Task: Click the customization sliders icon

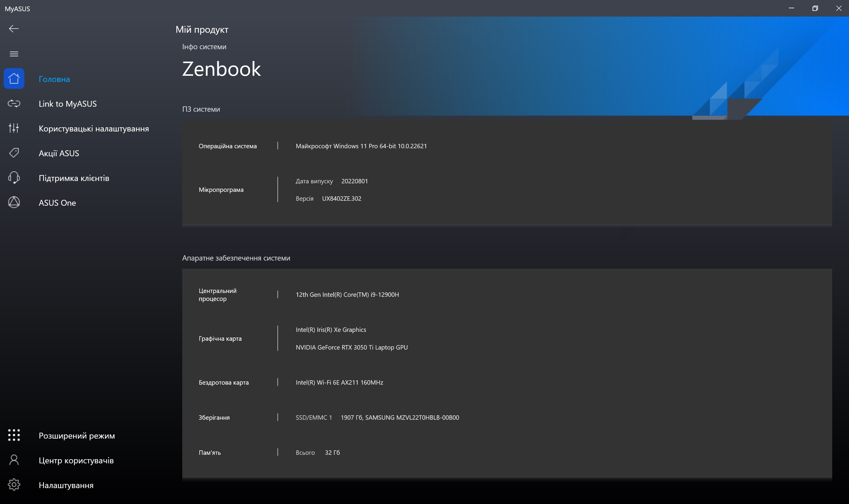Action: 14,128
